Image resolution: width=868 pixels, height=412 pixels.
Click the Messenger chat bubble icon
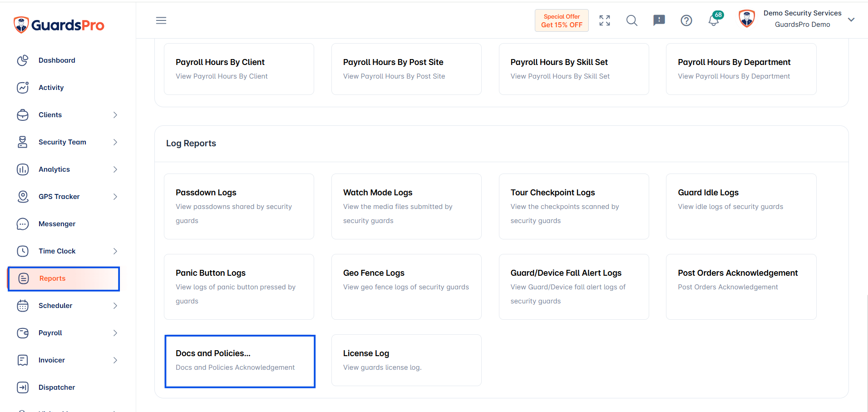coord(23,224)
